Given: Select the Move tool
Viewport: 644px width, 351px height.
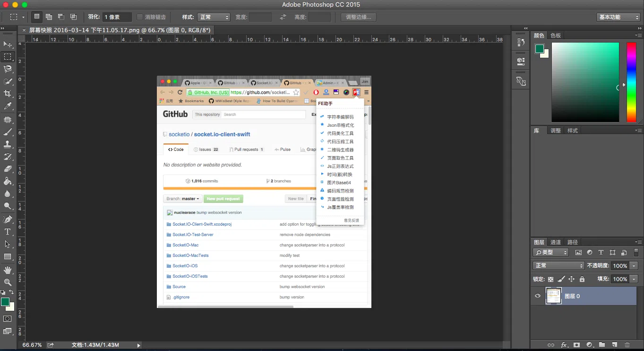Looking at the screenshot, I should pos(8,44).
